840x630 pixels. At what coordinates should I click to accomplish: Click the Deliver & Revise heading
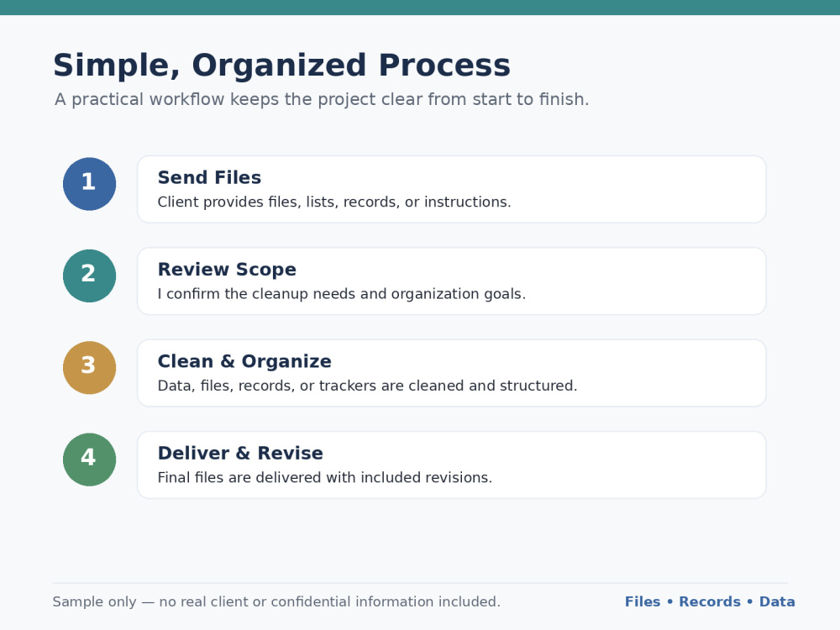[240, 454]
